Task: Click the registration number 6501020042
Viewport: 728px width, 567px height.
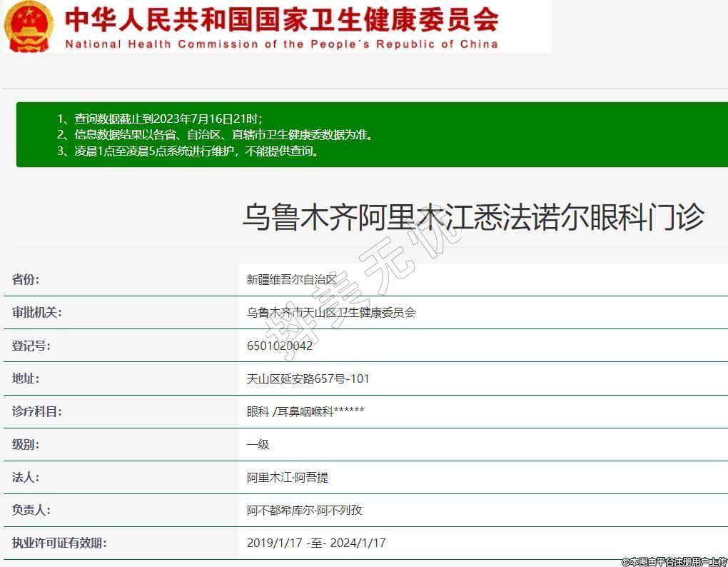Action: (280, 346)
